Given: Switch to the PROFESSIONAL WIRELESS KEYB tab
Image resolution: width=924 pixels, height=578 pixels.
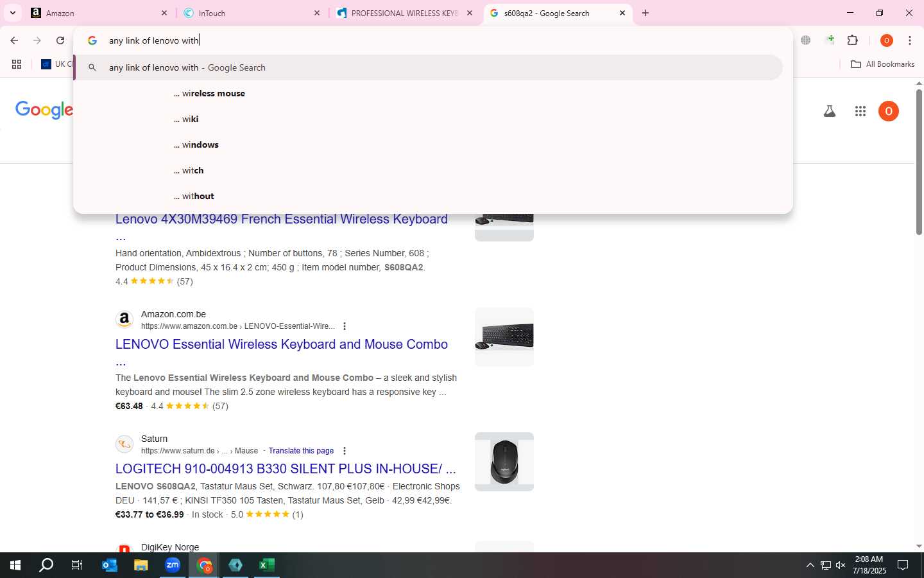Looking at the screenshot, I should [404, 13].
